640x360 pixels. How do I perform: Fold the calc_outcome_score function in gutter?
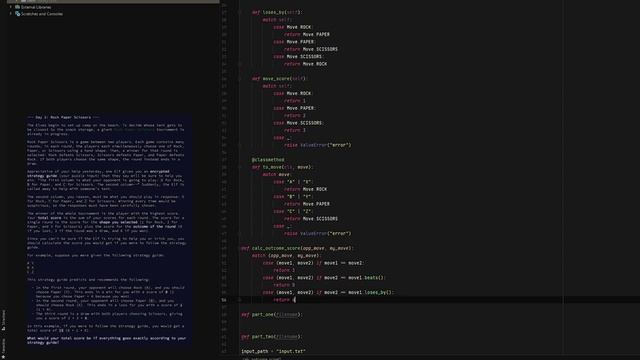[x=240, y=248]
